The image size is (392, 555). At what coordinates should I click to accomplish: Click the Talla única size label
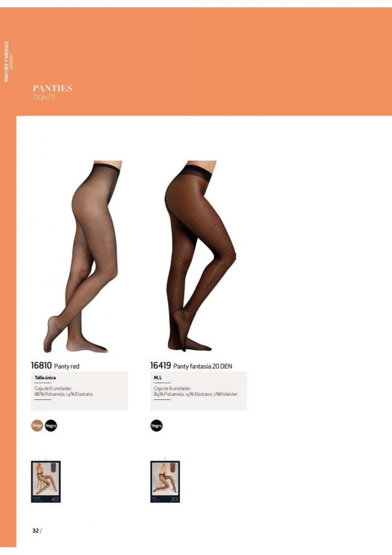pyautogui.click(x=45, y=377)
